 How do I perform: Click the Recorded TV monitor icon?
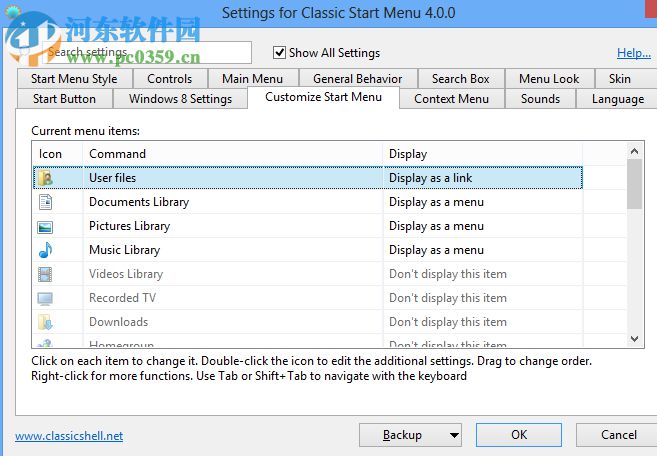pos(45,298)
